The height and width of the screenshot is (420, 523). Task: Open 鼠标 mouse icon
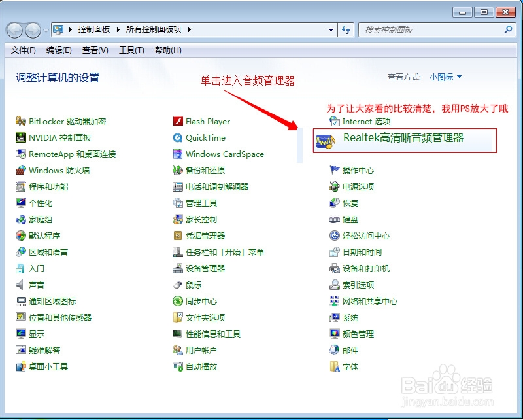[178, 285]
